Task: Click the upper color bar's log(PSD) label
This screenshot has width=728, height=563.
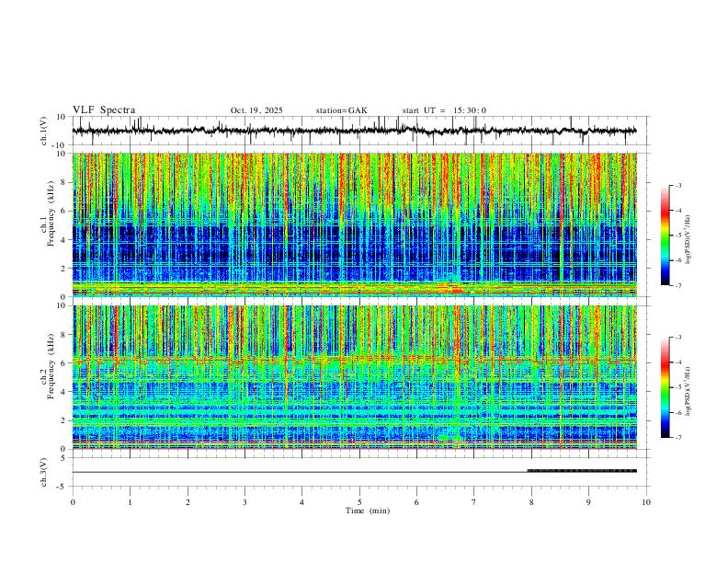Action: point(688,240)
